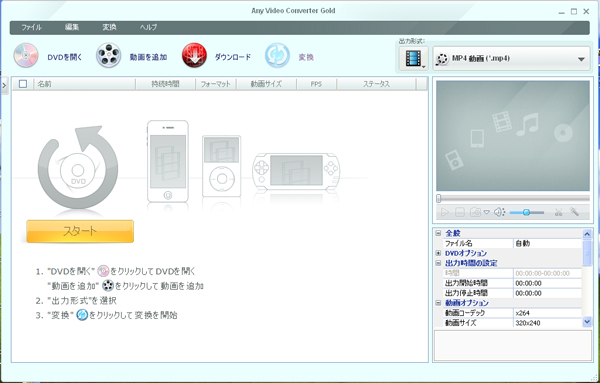Click the settings panel scrollbar thumb
The width and height of the screenshot is (600, 383).
[587, 253]
